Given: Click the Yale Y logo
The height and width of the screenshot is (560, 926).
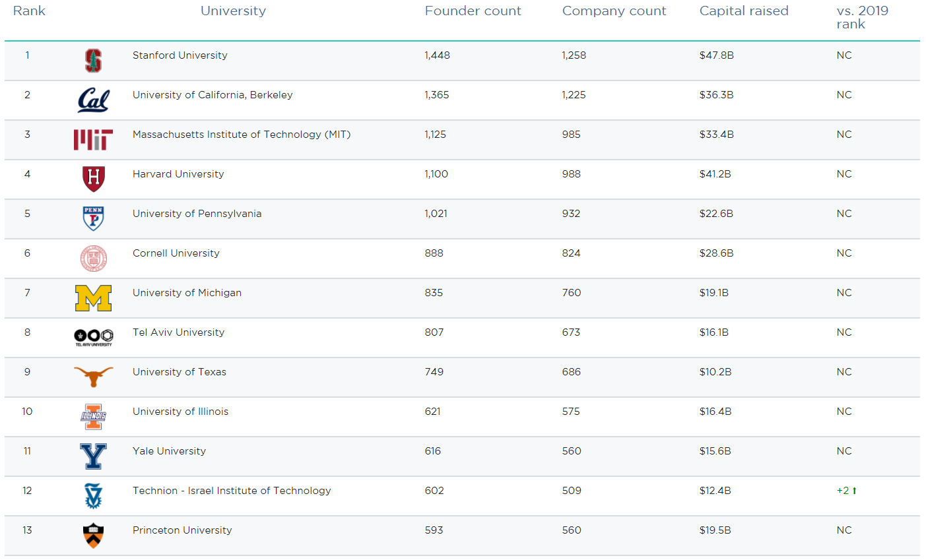Looking at the screenshot, I should click(93, 456).
